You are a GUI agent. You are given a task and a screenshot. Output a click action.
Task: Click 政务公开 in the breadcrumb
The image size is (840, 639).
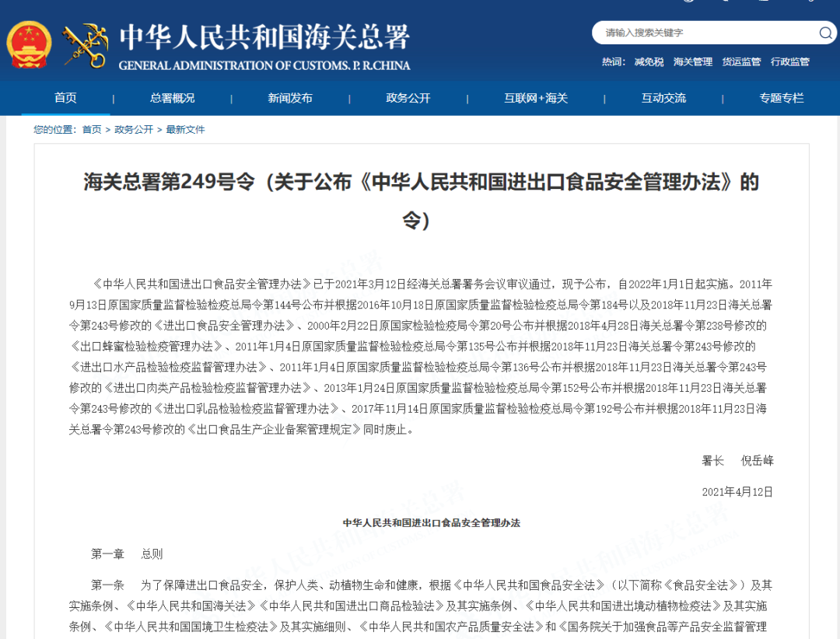coord(134,130)
